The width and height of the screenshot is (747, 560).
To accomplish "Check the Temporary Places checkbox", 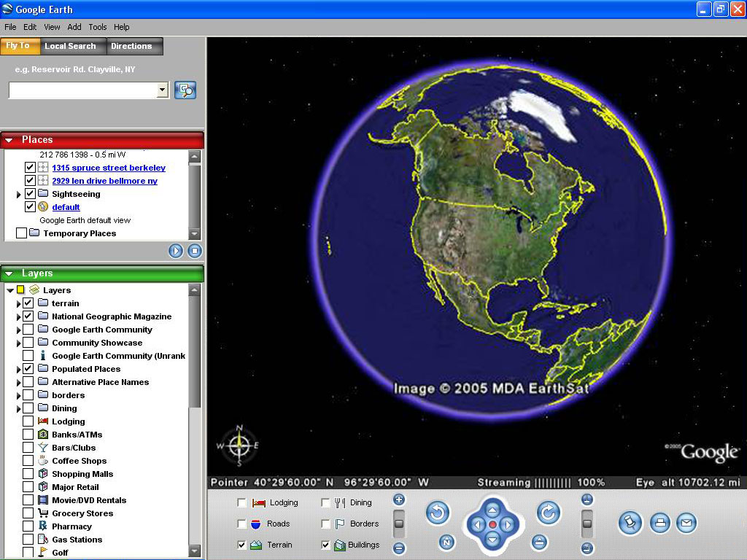I will click(21, 233).
